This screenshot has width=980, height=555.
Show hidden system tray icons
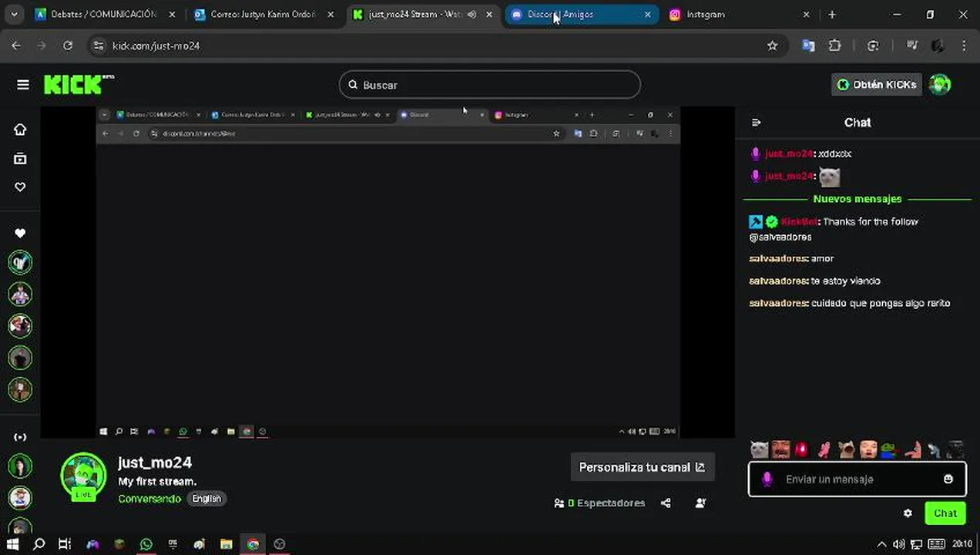click(882, 544)
